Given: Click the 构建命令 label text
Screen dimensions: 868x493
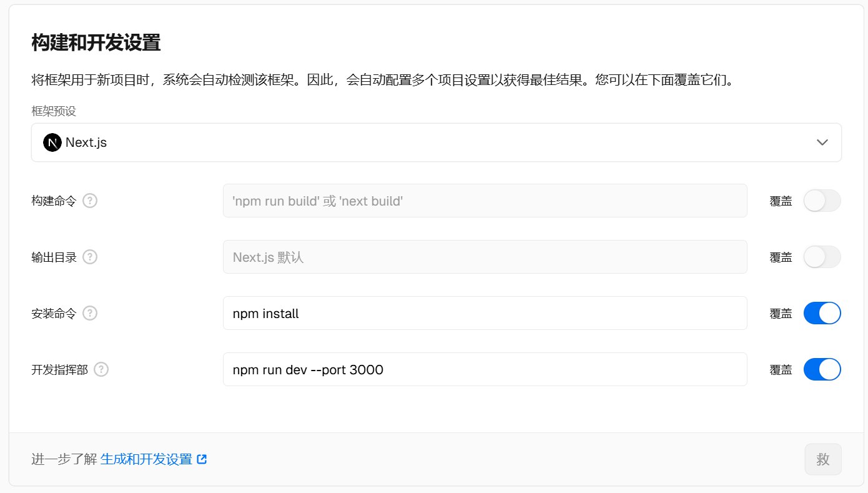Looking at the screenshot, I should tap(54, 201).
